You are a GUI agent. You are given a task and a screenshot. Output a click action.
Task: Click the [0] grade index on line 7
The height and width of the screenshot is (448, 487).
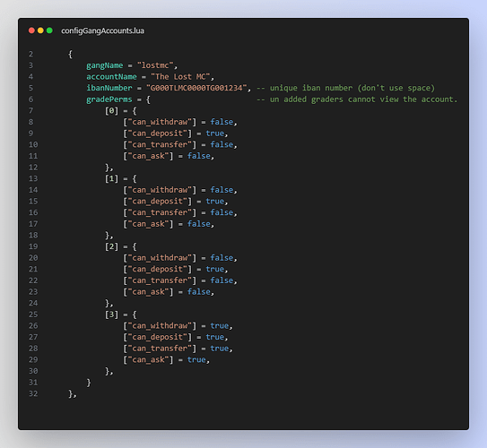[111, 111]
